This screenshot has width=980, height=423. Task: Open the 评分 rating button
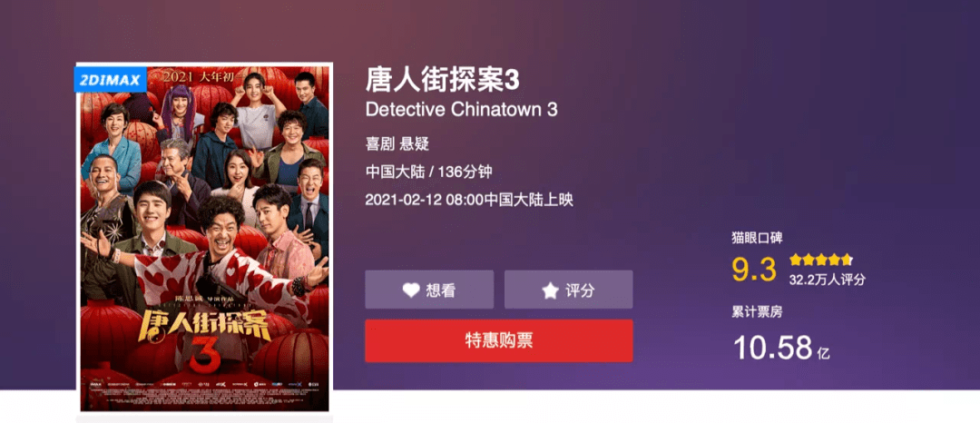coord(569,290)
